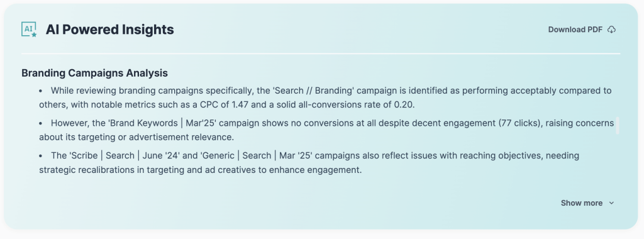
Task: Click the scrollbar thumb at right edge
Action: coord(617,125)
